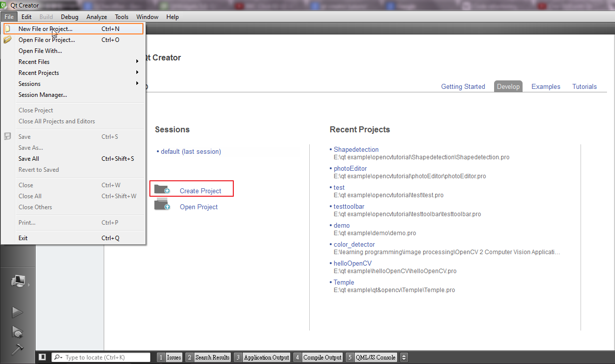This screenshot has width=615, height=364.
Task: Open the QML/JS Console pane
Action: coord(372,358)
